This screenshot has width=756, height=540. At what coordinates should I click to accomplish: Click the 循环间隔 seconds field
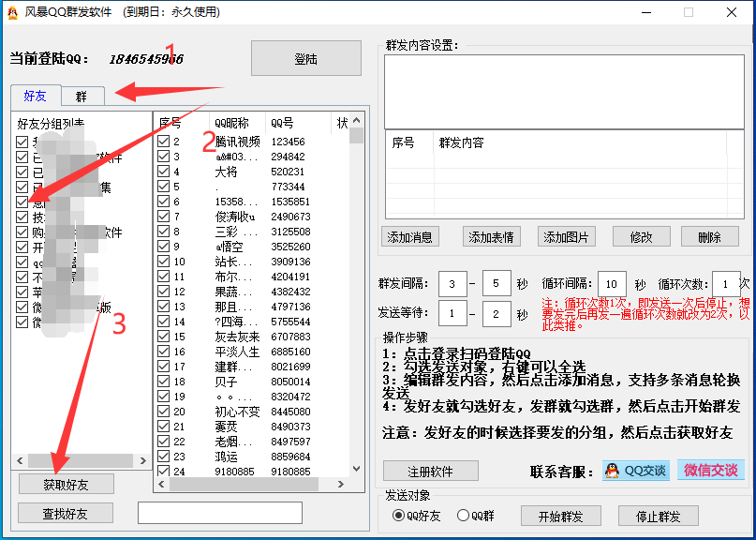(x=612, y=283)
